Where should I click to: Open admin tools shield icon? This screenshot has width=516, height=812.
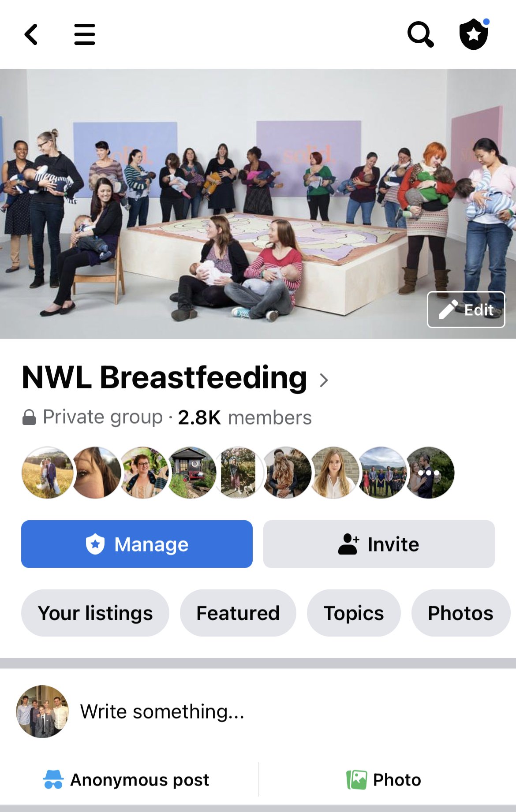[474, 34]
